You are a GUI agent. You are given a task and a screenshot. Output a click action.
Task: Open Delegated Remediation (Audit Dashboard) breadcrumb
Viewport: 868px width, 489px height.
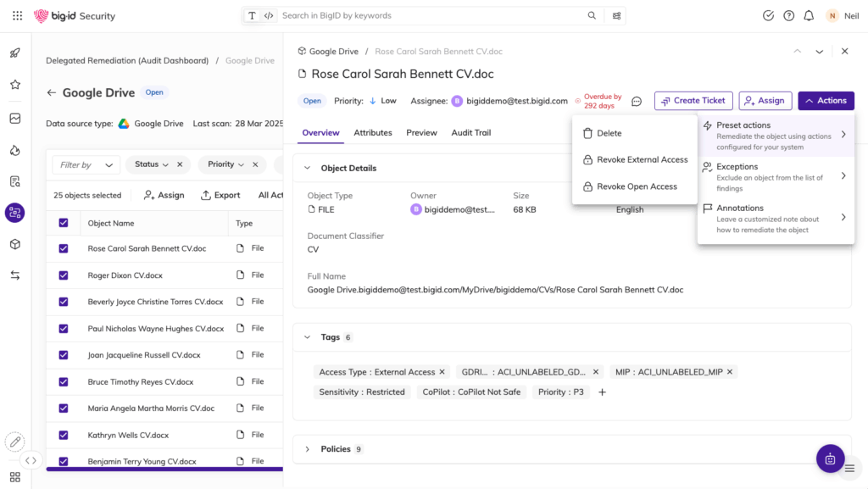point(127,60)
